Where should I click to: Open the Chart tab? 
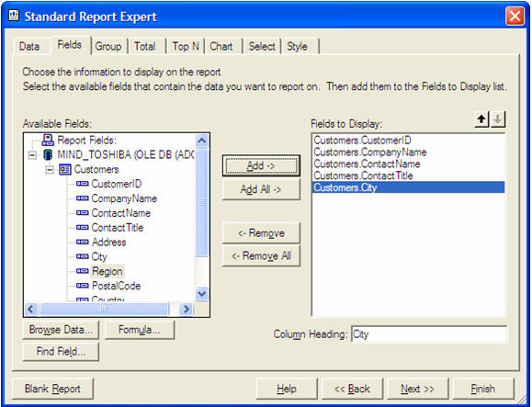(x=221, y=46)
